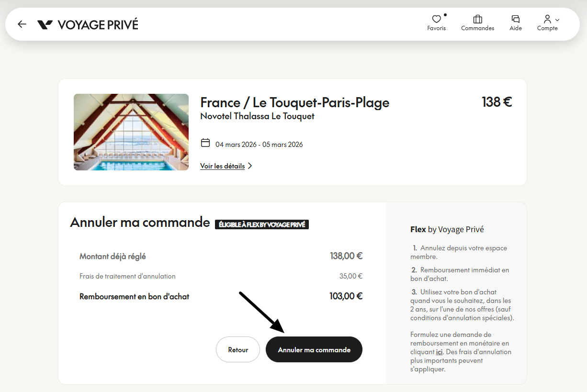Select the '04 mars 2026 - 05 mars 2026' dates
The width and height of the screenshot is (587, 392).
tap(259, 145)
